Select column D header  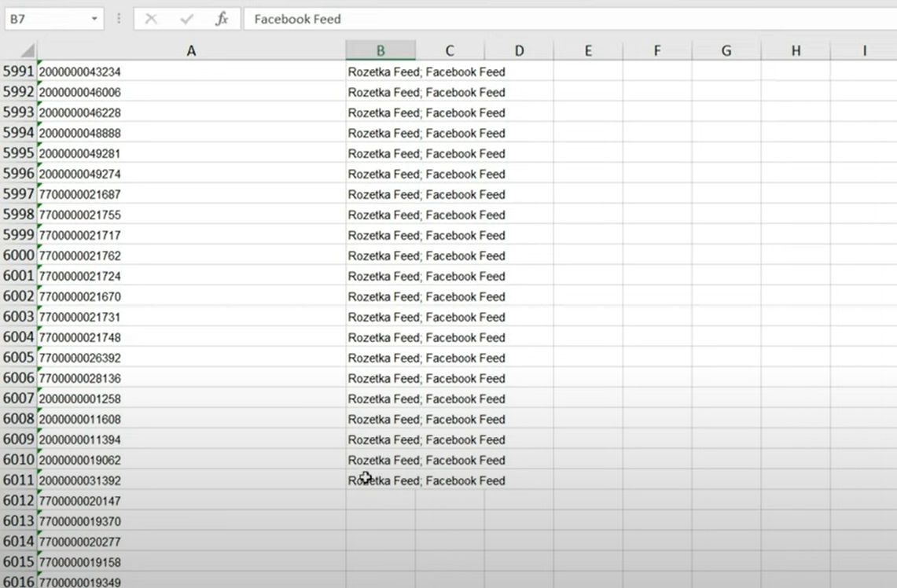[519, 50]
